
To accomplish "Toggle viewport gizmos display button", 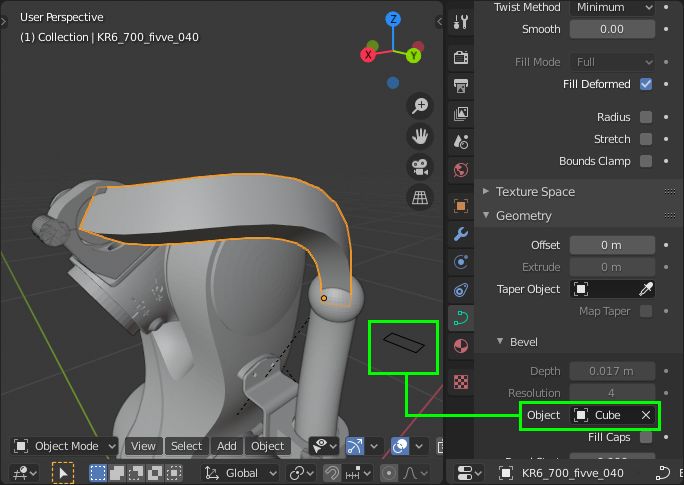I will point(355,446).
